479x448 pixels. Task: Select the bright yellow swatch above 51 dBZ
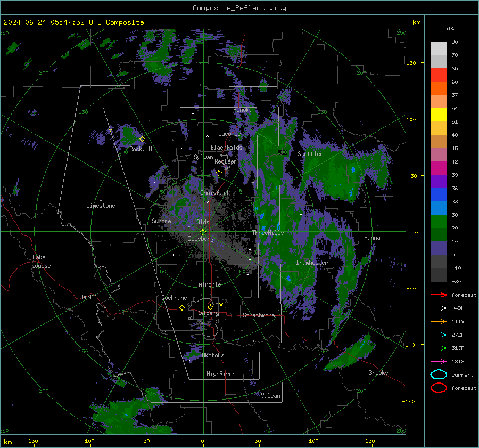pyautogui.click(x=439, y=115)
